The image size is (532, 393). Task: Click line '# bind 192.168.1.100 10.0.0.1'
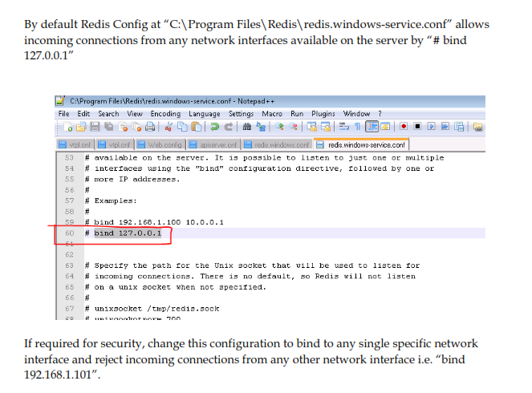tap(154, 222)
